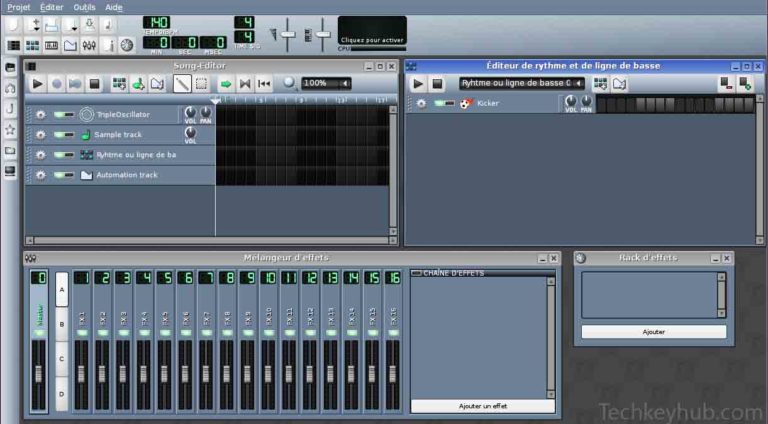Open the Automation Editor from the main toolbar
768x424 pixels.
(x=70, y=45)
